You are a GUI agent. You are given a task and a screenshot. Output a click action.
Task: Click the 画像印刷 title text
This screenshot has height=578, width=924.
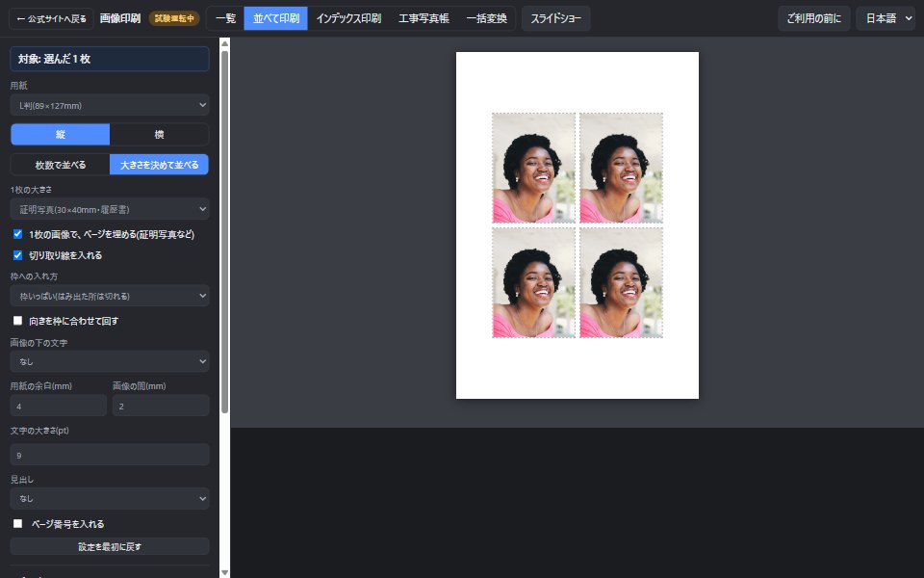click(x=120, y=19)
